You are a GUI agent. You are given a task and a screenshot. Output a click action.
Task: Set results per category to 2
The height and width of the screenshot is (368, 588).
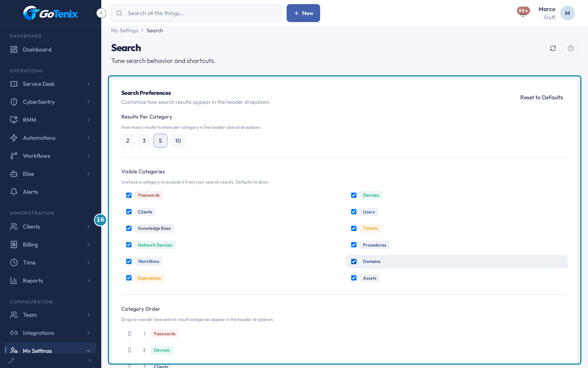pyautogui.click(x=128, y=141)
